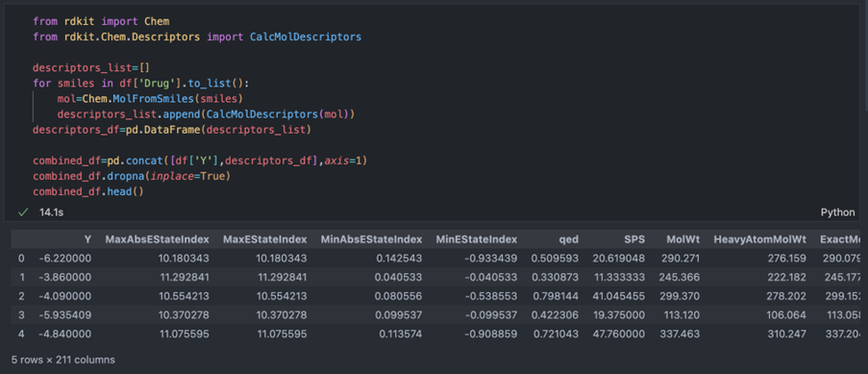Click the 'for smiles in df' loop line
The width and height of the screenshot is (868, 374).
coord(141,84)
